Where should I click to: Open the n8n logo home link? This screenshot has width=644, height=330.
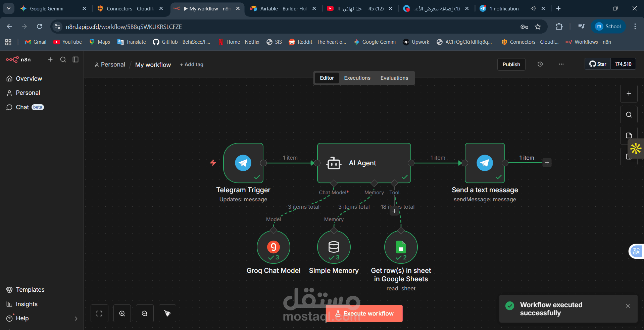[x=18, y=59]
